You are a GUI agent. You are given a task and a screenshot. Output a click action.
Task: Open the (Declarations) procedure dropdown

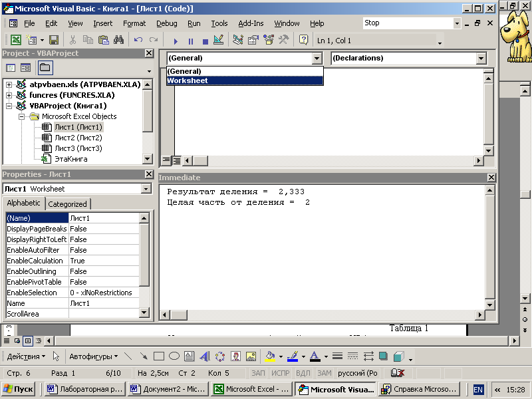[x=481, y=59]
